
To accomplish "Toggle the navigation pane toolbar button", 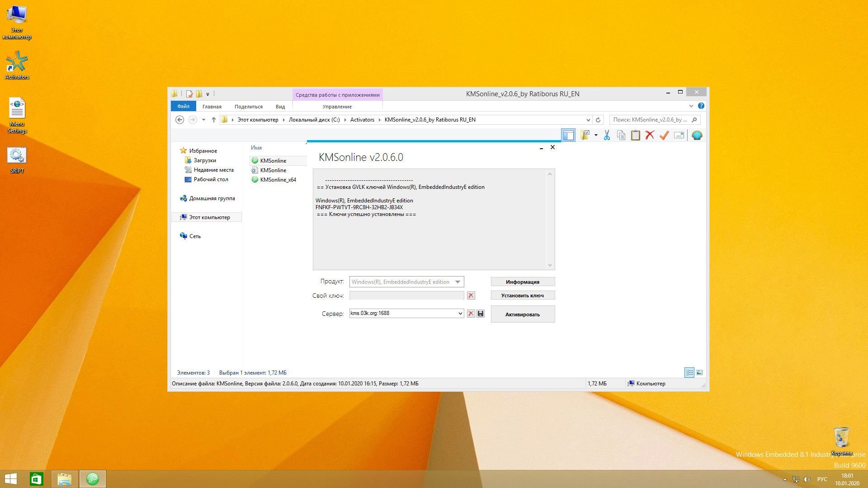I will (568, 135).
